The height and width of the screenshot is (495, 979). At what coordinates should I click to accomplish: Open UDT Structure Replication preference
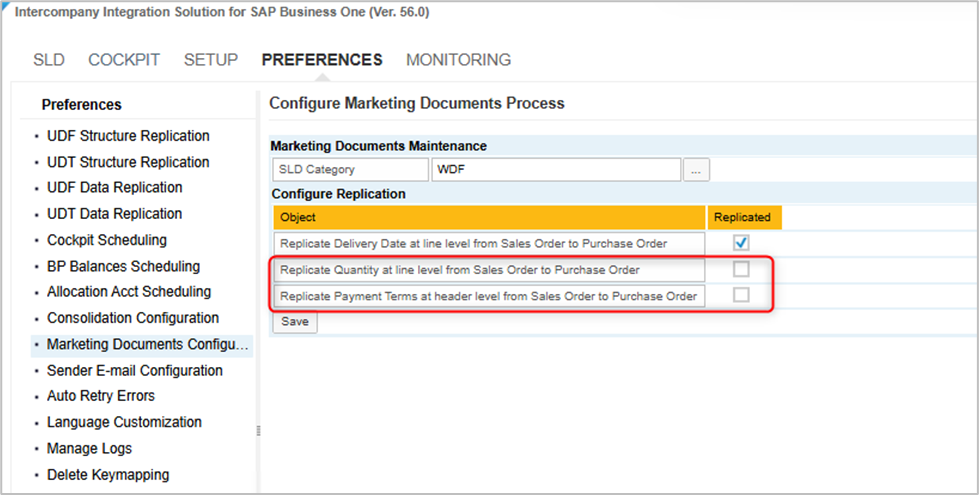[x=128, y=162]
